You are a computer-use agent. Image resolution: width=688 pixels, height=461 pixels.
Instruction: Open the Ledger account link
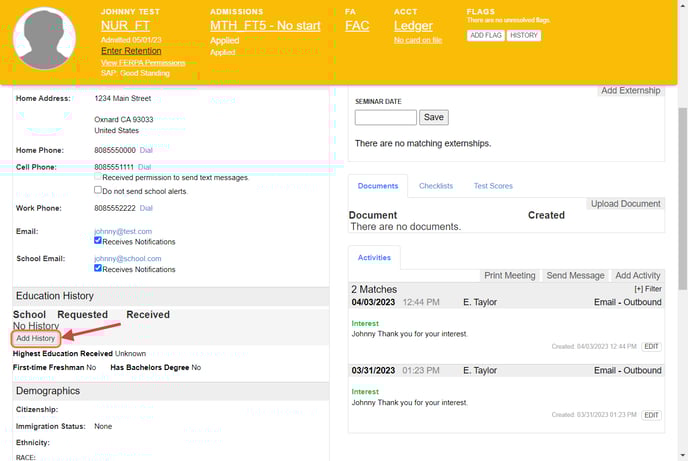(x=413, y=26)
